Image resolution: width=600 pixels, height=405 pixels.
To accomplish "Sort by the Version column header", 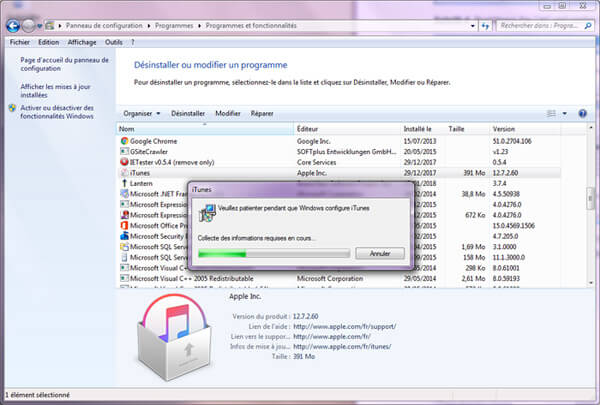I will 525,129.
